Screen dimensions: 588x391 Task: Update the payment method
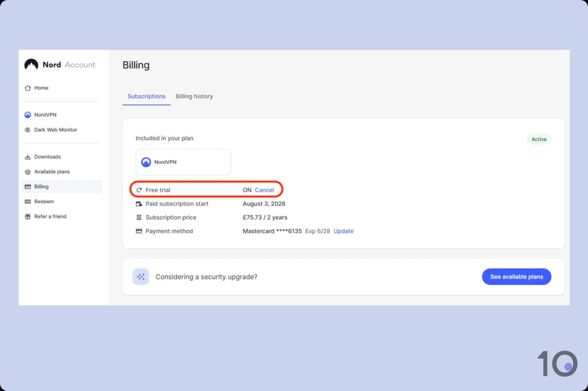click(343, 231)
